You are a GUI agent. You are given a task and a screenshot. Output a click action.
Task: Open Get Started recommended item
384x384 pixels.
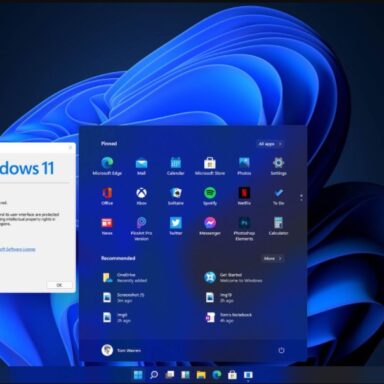233,278
